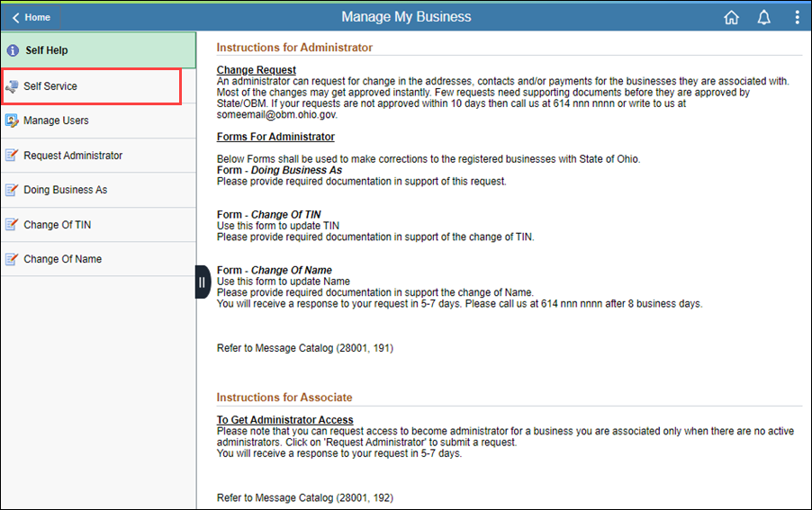This screenshot has width=812, height=510.
Task: Open the three-dot actions menu
Action: [797, 17]
